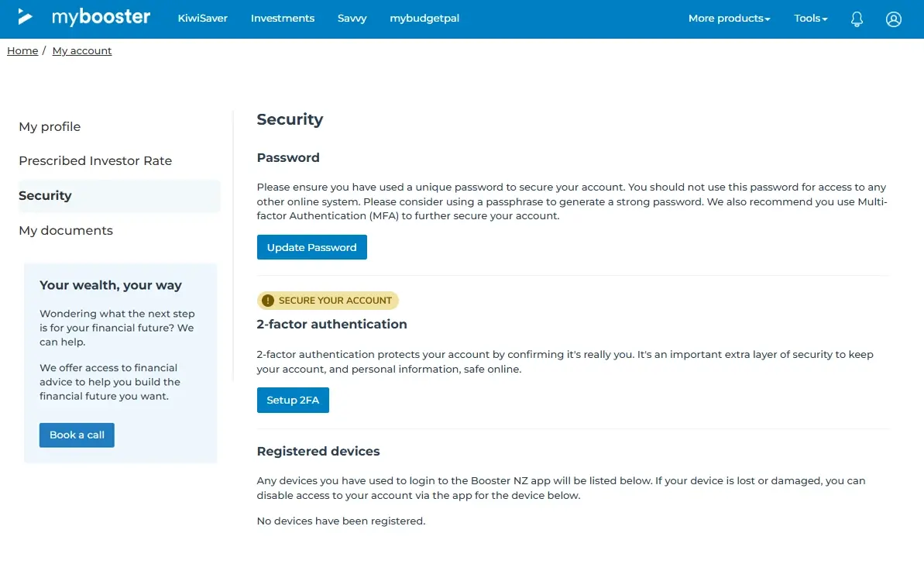Screen dimensions: 924x564
Task: Click the mybooster logo arrow icon
Action: click(x=25, y=16)
